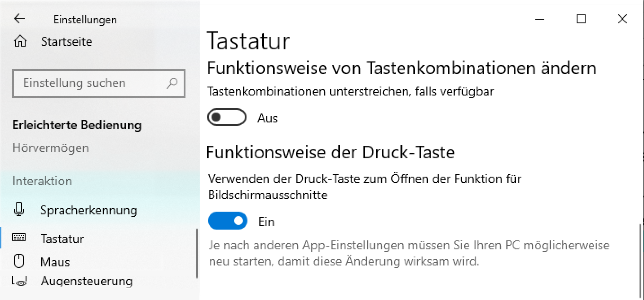This screenshot has height=300, width=644.
Task: Minimize the Einstellungen window
Action: click(x=540, y=19)
